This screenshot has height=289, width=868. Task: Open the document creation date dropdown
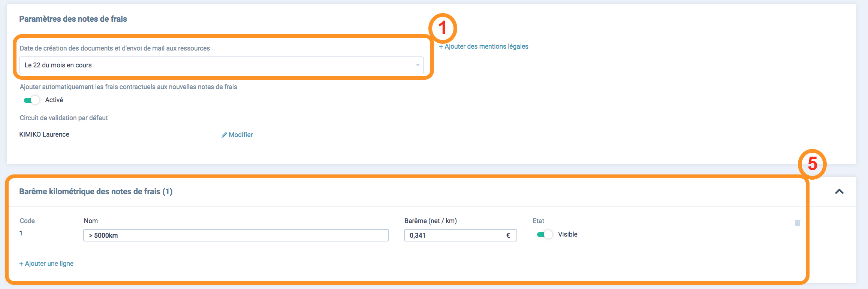(221, 65)
